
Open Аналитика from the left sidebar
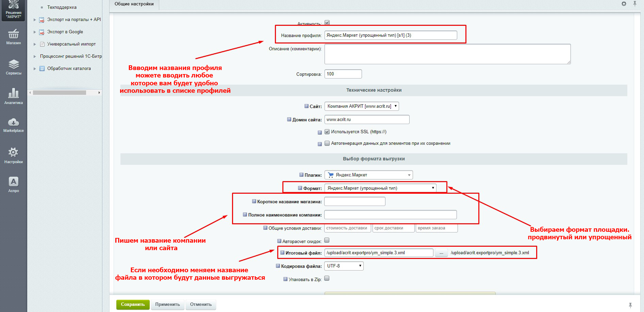point(13,96)
